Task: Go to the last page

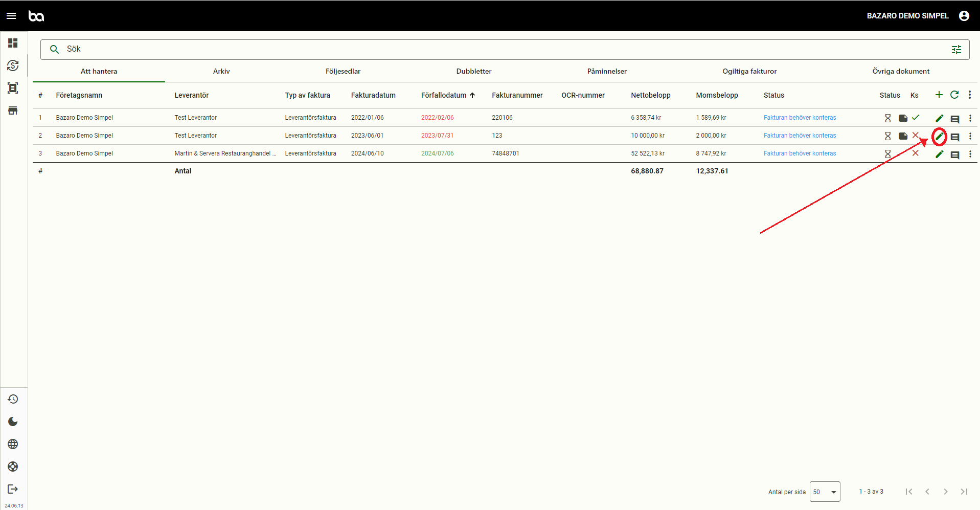Action: [x=964, y=492]
